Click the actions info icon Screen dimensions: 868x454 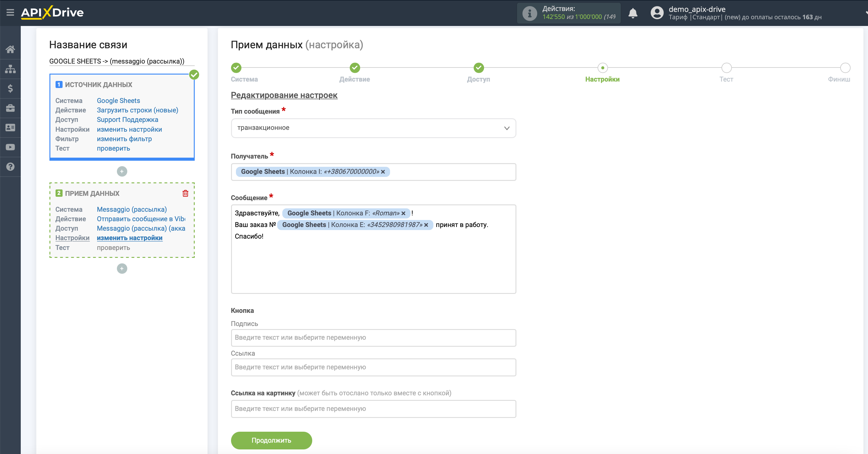click(529, 13)
